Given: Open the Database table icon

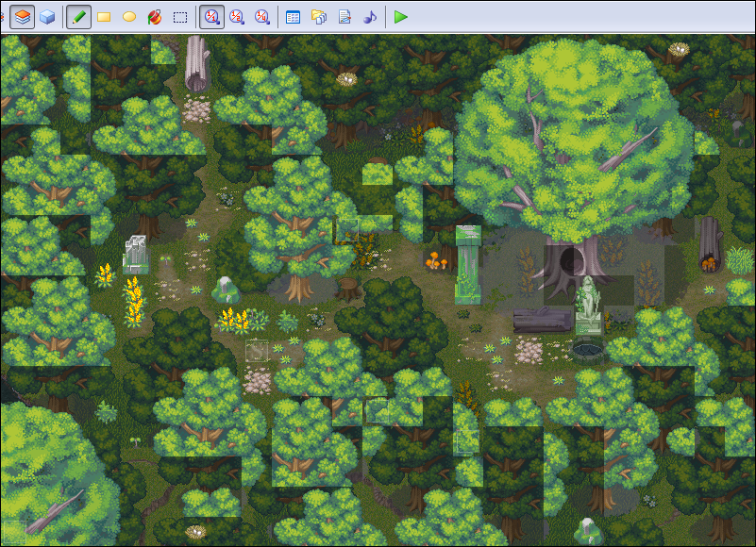Looking at the screenshot, I should pyautogui.click(x=293, y=17).
